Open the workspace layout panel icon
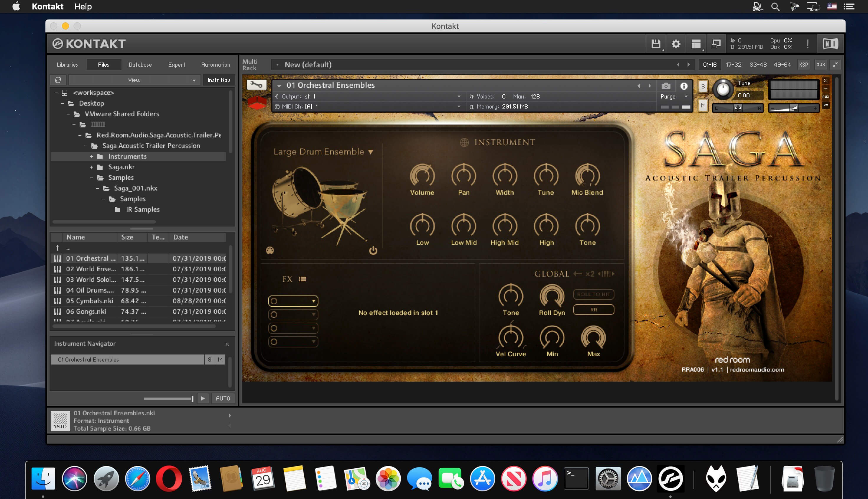 696,44
